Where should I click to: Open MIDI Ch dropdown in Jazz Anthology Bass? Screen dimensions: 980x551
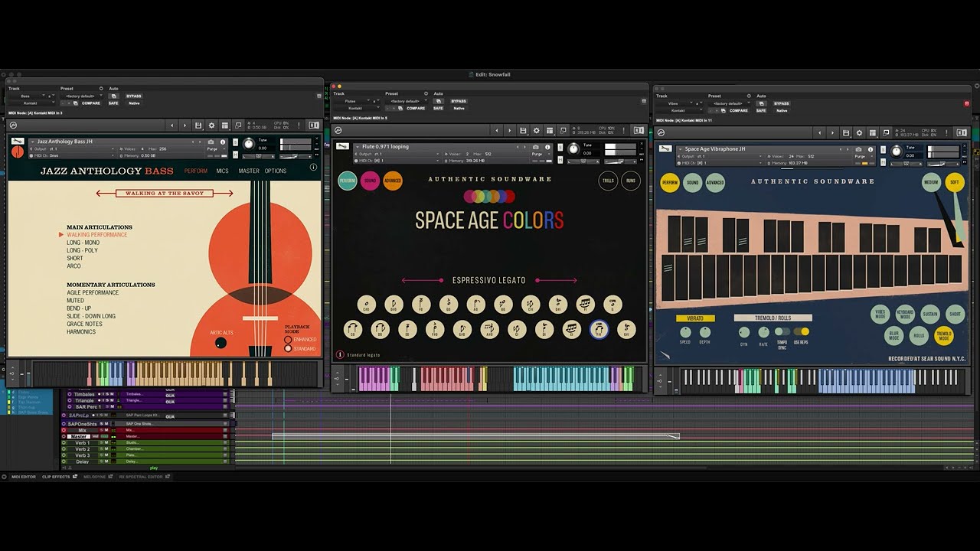(x=72, y=155)
